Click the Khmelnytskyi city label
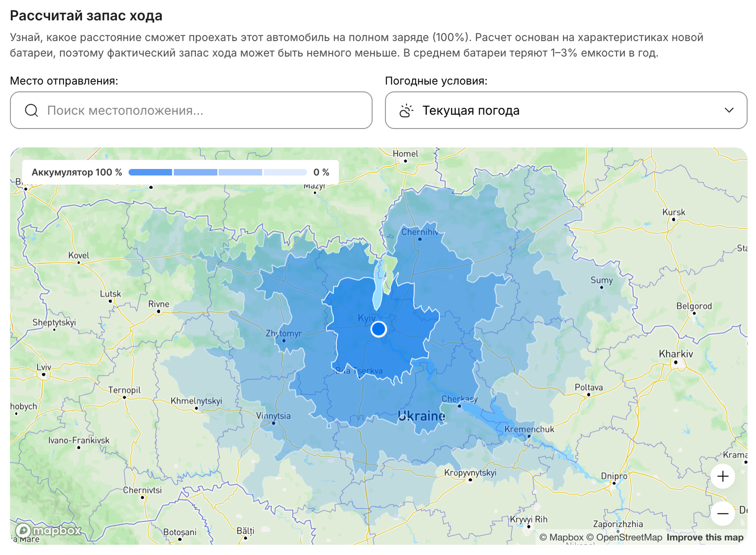The image size is (756, 555). (x=196, y=401)
